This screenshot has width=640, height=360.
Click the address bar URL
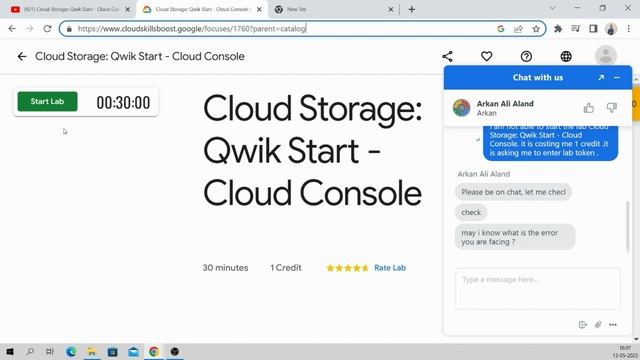coord(191,29)
